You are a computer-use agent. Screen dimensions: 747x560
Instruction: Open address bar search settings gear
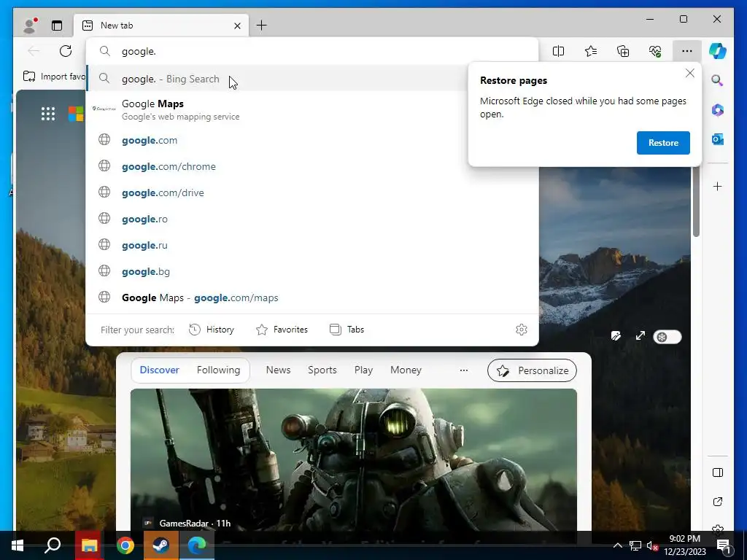tap(522, 330)
